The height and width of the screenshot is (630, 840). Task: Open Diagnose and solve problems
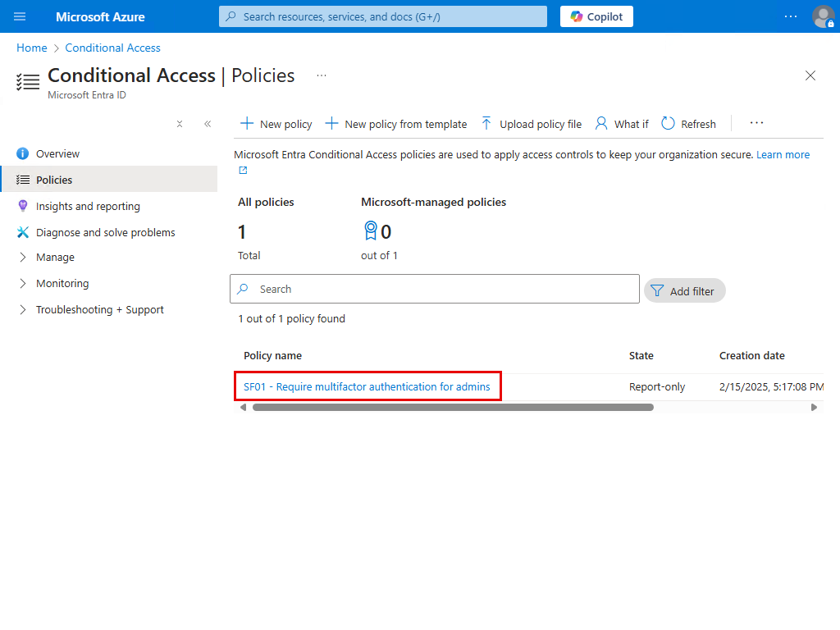coord(105,232)
